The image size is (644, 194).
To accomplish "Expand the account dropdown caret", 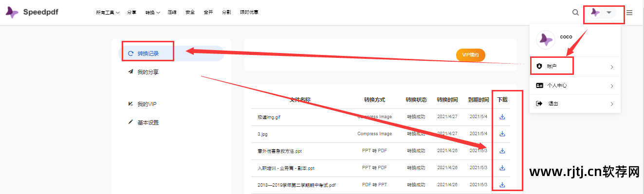I will 608,13.
